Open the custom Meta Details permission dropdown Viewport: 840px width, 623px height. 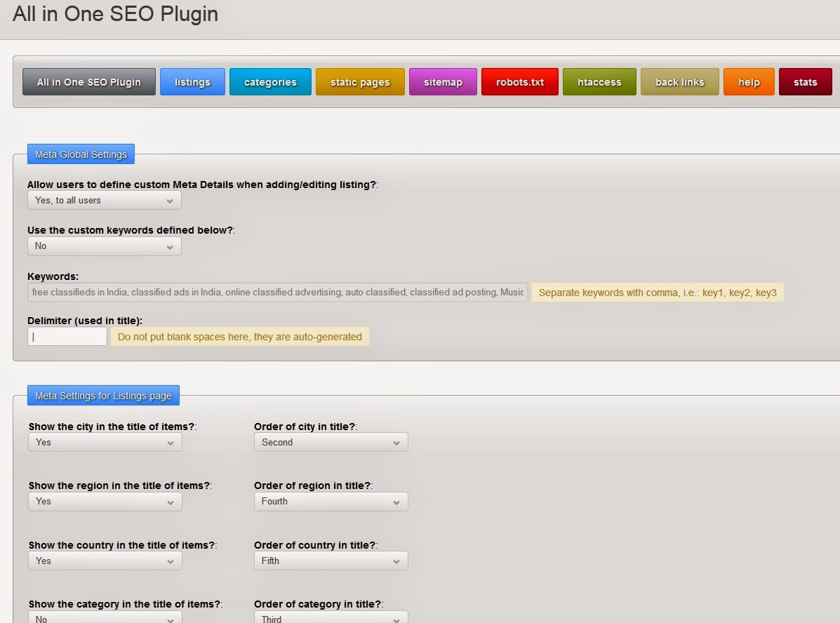tap(105, 201)
